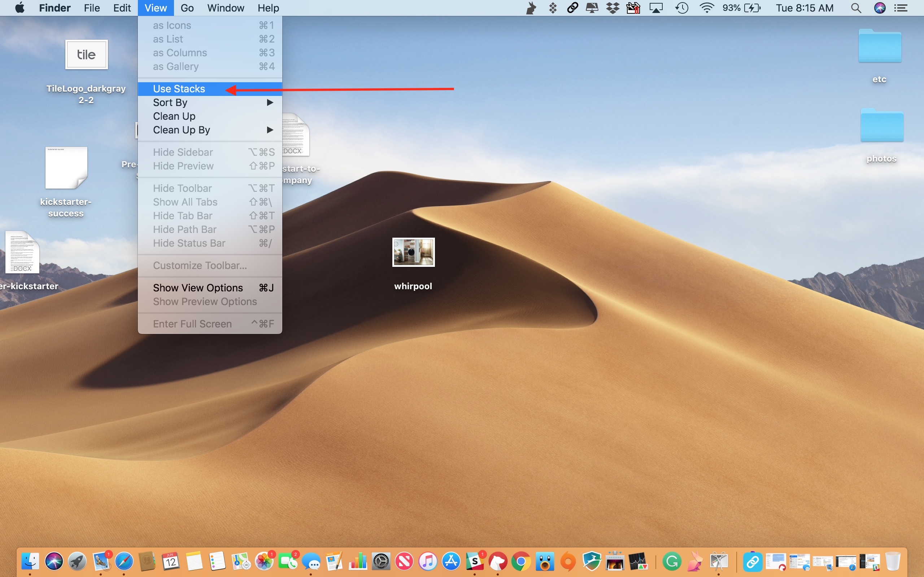Open System Preferences in the Dock

click(x=381, y=562)
